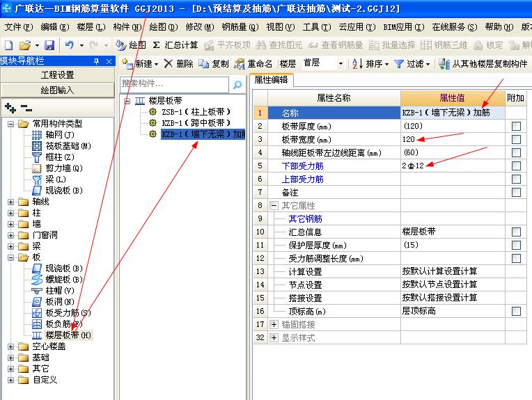The image size is (532, 400).
Task: Expand the 显示样式 property group
Action: [x=274, y=338]
